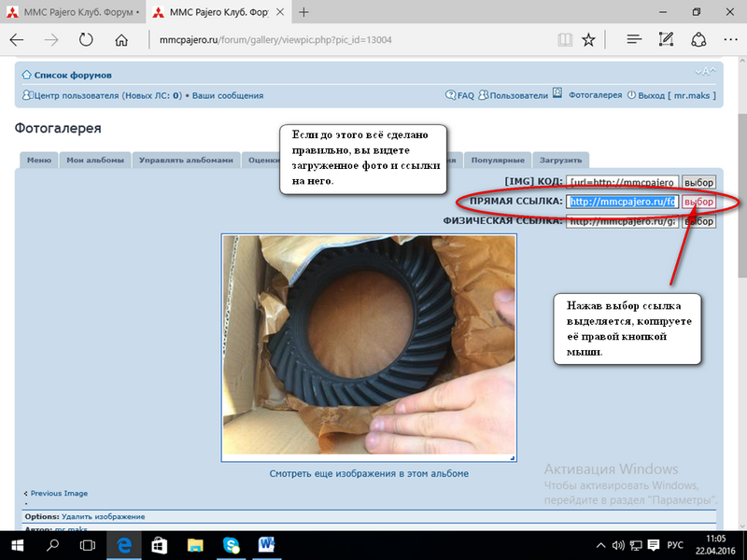The image size is (747, 560).
Task: Open the Skype app from the taskbar
Action: (x=231, y=544)
